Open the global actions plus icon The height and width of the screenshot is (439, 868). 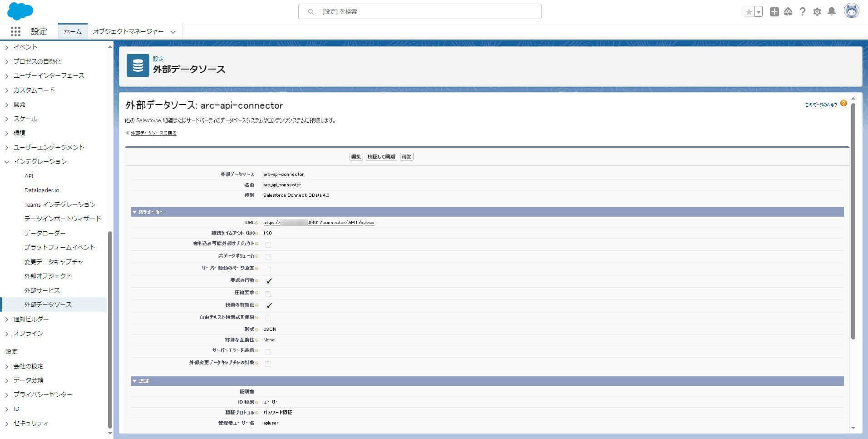click(x=774, y=12)
